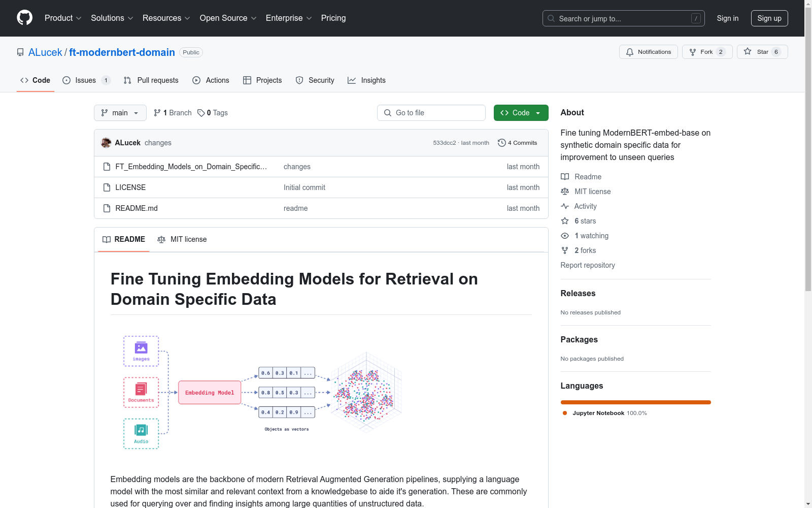The width and height of the screenshot is (812, 508).
Task: Click the fork icon next to 2 forks
Action: [x=565, y=250]
